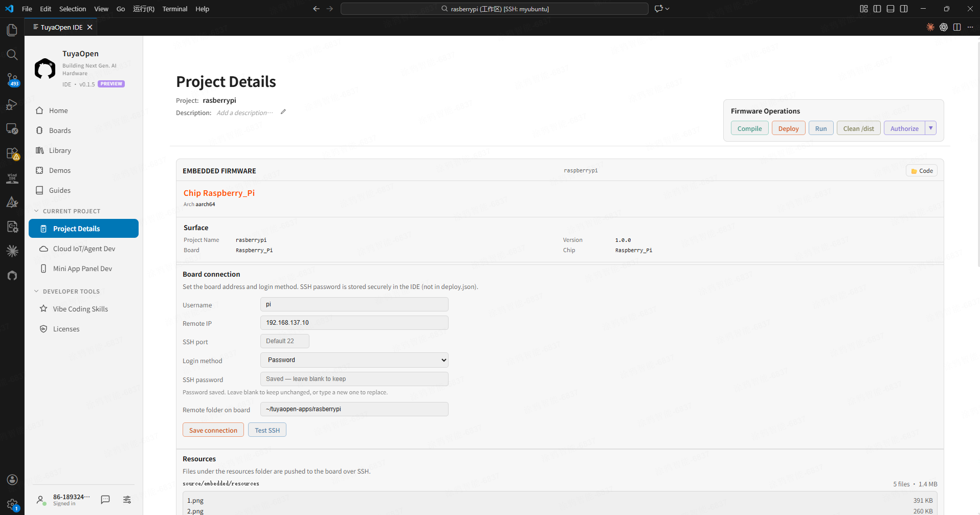The width and height of the screenshot is (980, 515).
Task: Toggle the primary side bar visibility
Action: (877, 9)
